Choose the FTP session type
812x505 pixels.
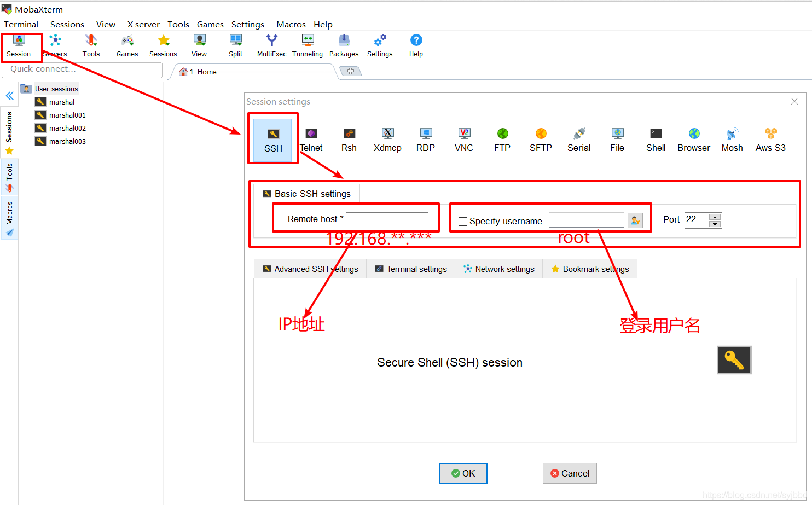coord(502,141)
